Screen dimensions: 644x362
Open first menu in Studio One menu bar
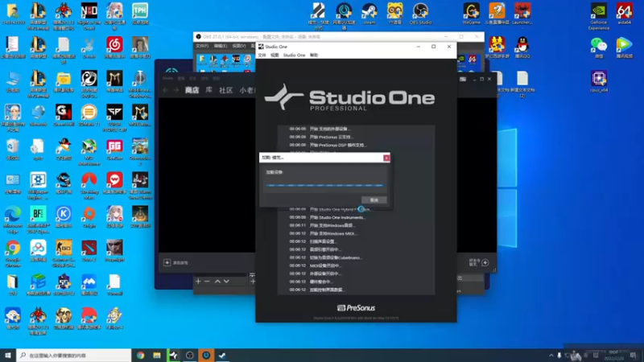pos(262,55)
